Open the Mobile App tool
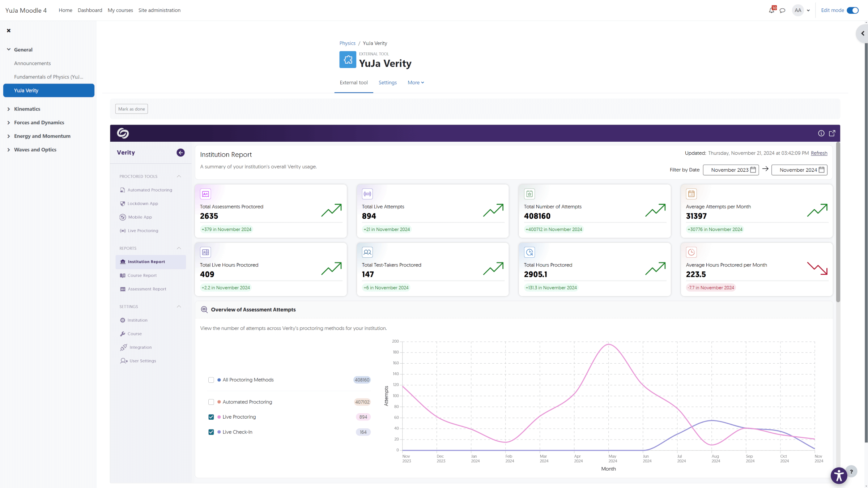The image size is (868, 488). tap(136, 217)
